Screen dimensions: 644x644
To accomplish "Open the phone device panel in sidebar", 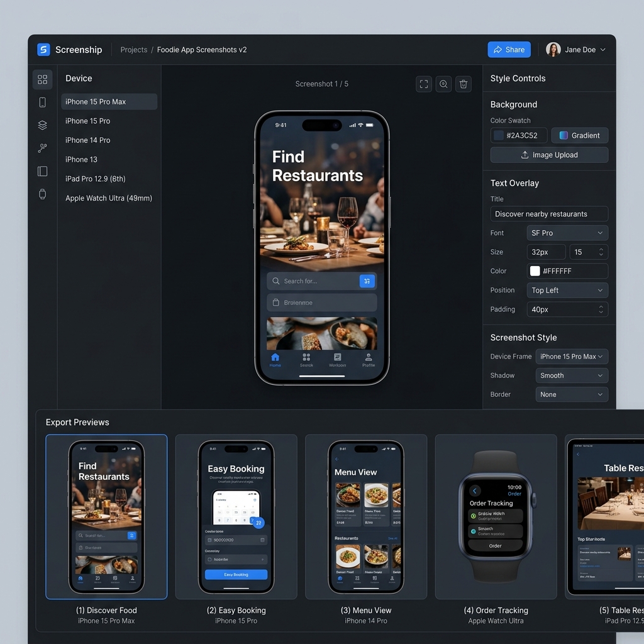I will click(42, 102).
